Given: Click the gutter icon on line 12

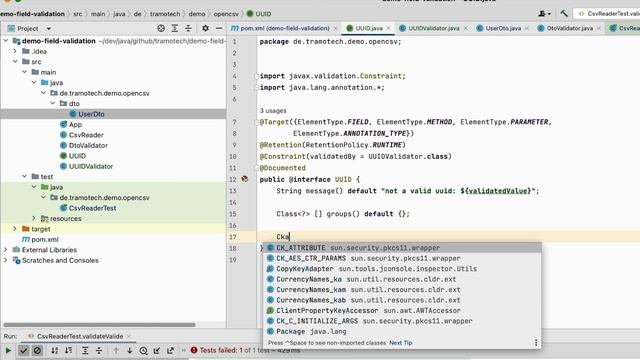Looking at the screenshot, I should tap(245, 179).
